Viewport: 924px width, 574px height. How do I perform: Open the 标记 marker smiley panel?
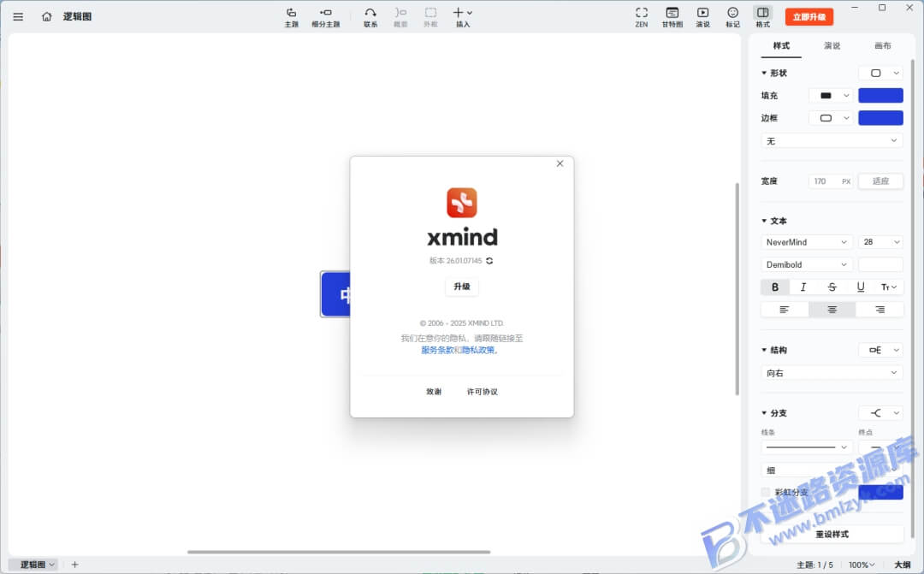pos(732,17)
